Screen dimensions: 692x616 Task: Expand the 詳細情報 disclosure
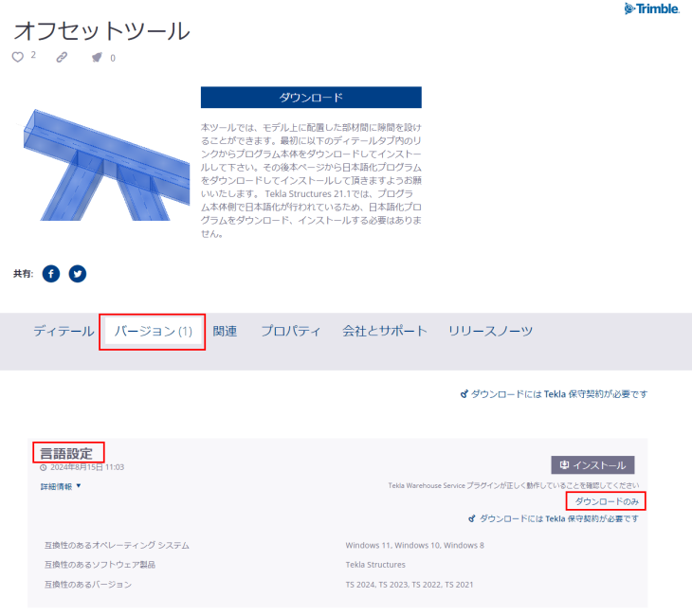(x=61, y=486)
